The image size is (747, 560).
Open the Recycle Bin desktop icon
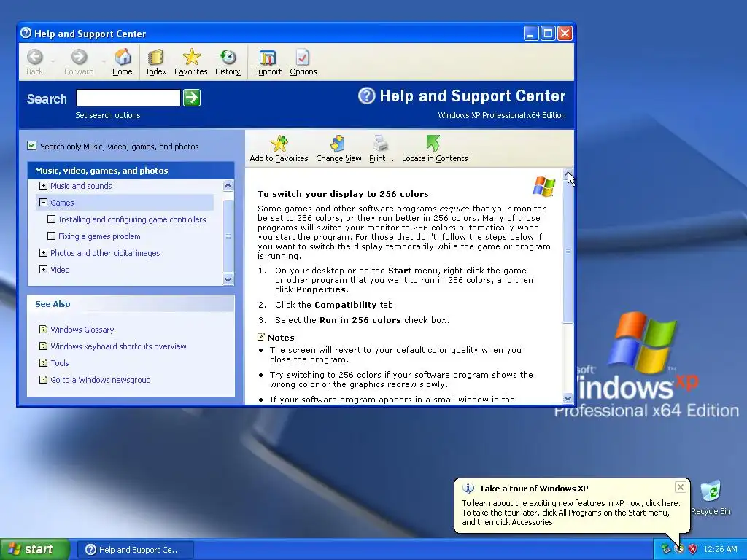click(711, 491)
